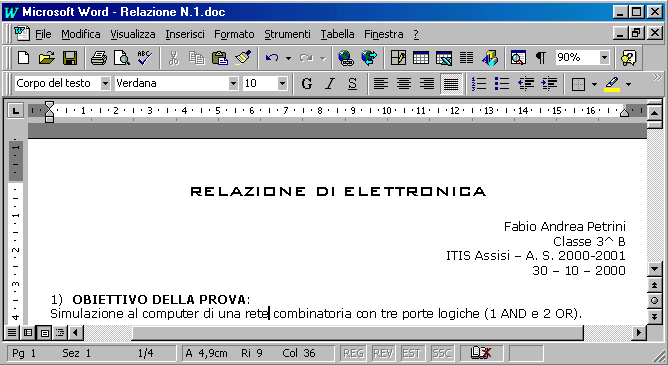Expand the Corpo del testo style dropdown
Image resolution: width=668 pixels, height=365 pixels.
105,83
